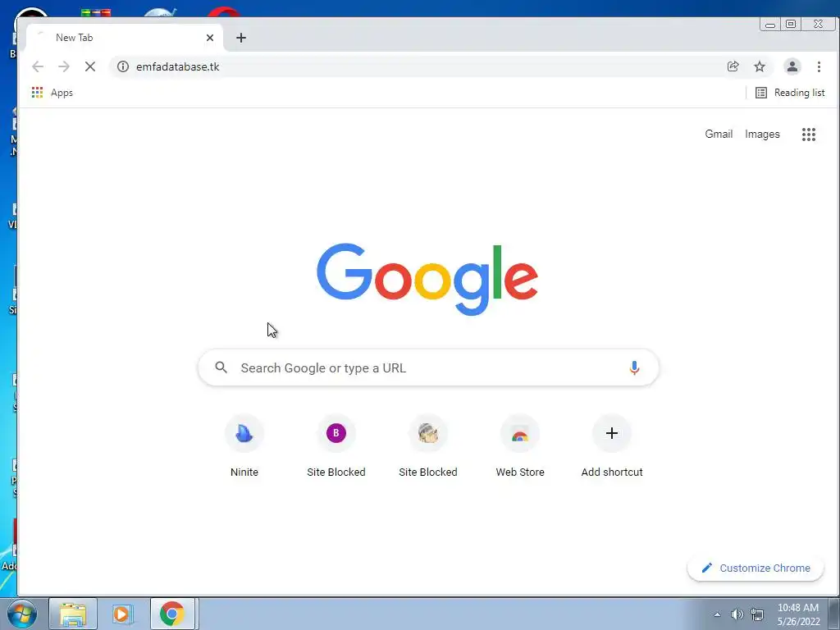Open the Ninite shortcut
This screenshot has height=630, width=840.
pos(244,447)
